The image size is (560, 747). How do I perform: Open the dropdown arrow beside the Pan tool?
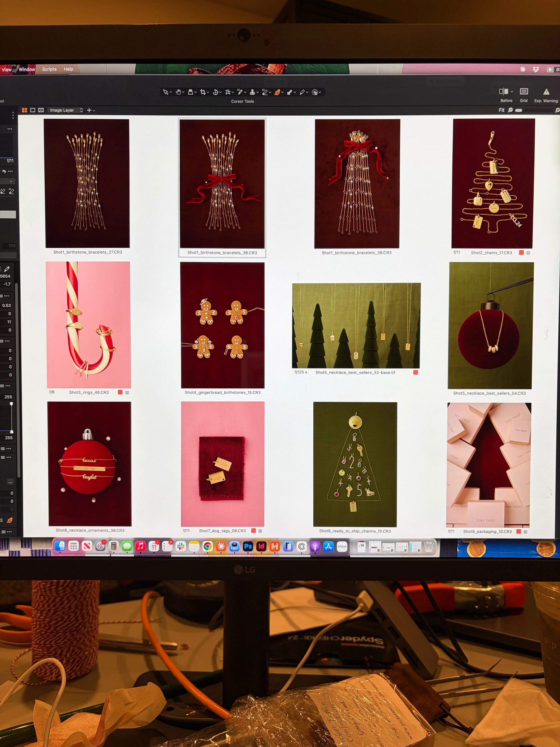[183, 92]
